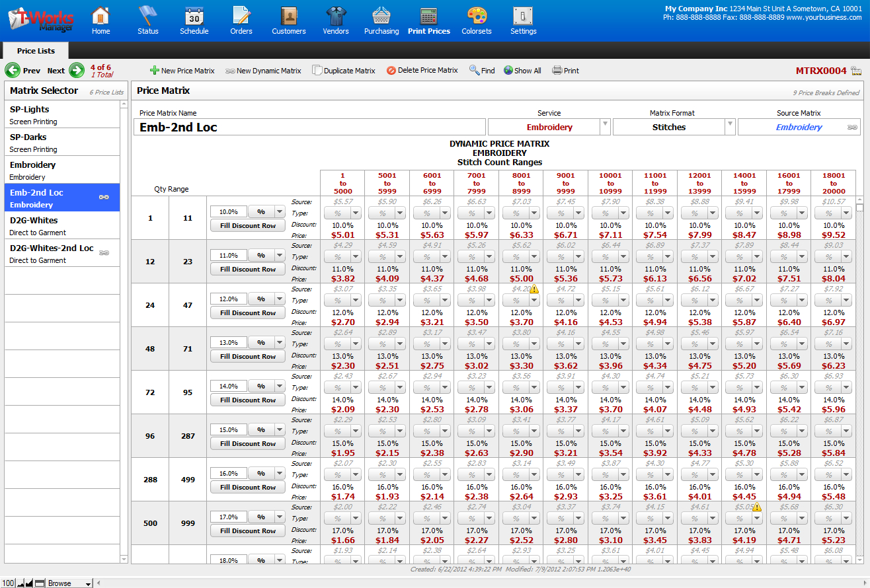Screen dimensions: 870x588
Task: Open the Settings switch icon
Action: 523,16
